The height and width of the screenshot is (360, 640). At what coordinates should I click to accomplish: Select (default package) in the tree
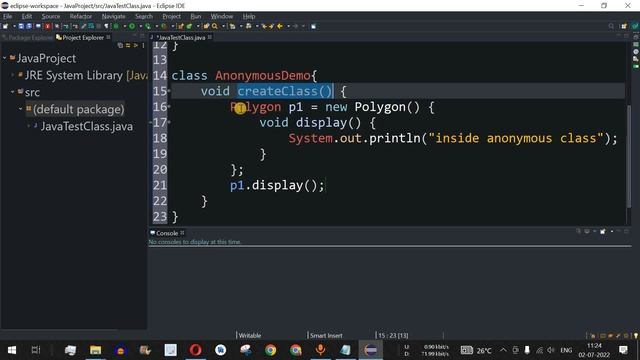coord(75,109)
